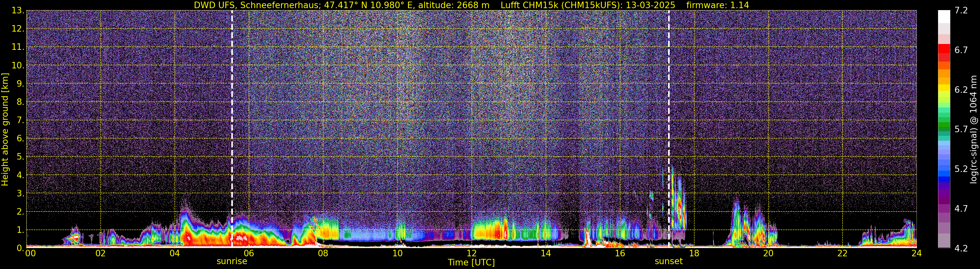Click the colorbar value '4.2'

961,248
